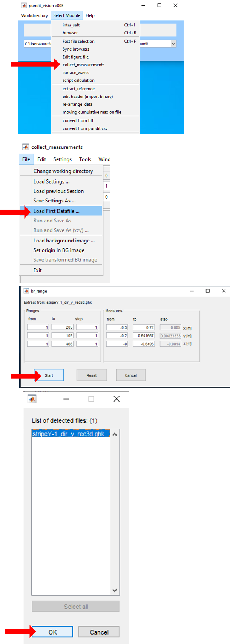The height and width of the screenshot is (644, 230).
Task: Click Ranges 'to' field showing 205
Action: pyautogui.click(x=63, y=327)
